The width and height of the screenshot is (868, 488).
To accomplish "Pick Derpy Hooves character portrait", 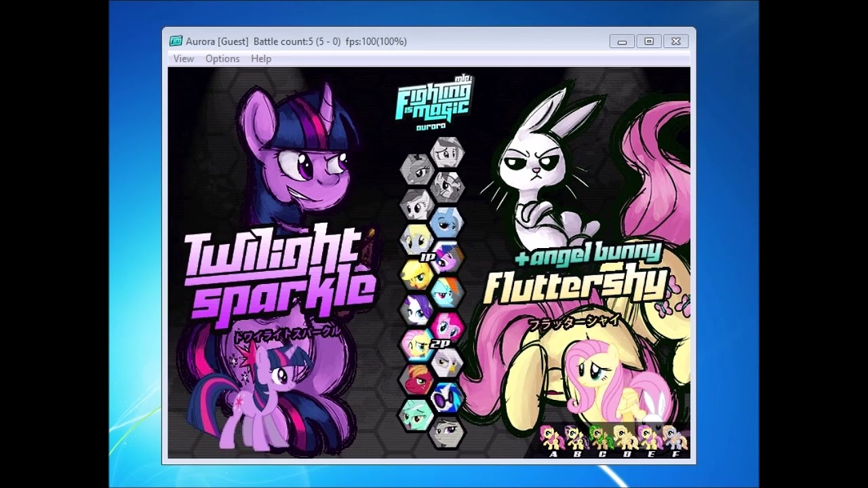I will tap(416, 239).
